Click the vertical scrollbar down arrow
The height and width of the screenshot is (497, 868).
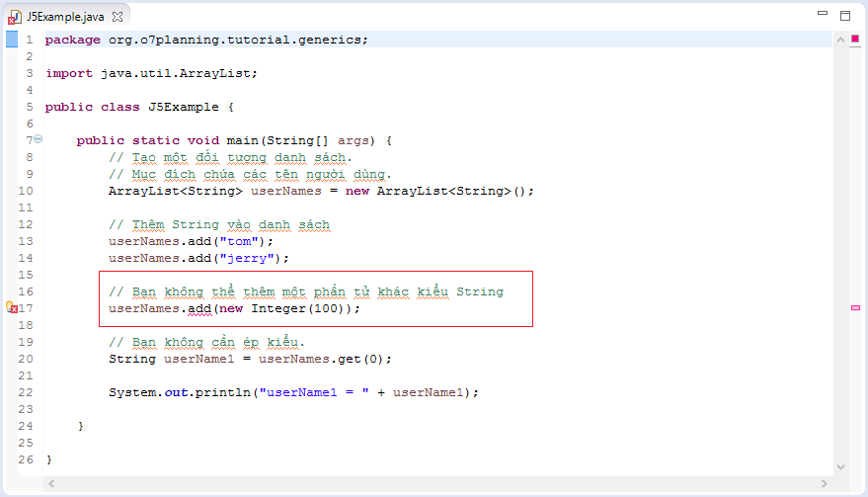(840, 467)
